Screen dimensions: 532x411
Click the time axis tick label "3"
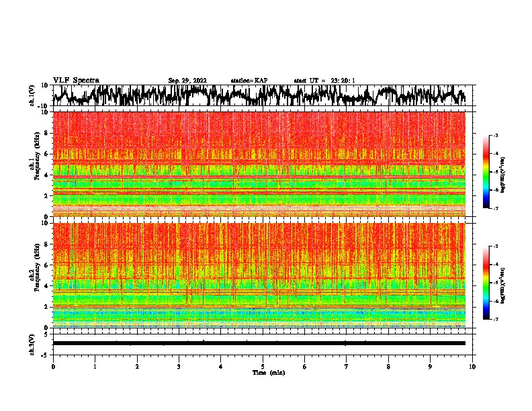(179, 367)
